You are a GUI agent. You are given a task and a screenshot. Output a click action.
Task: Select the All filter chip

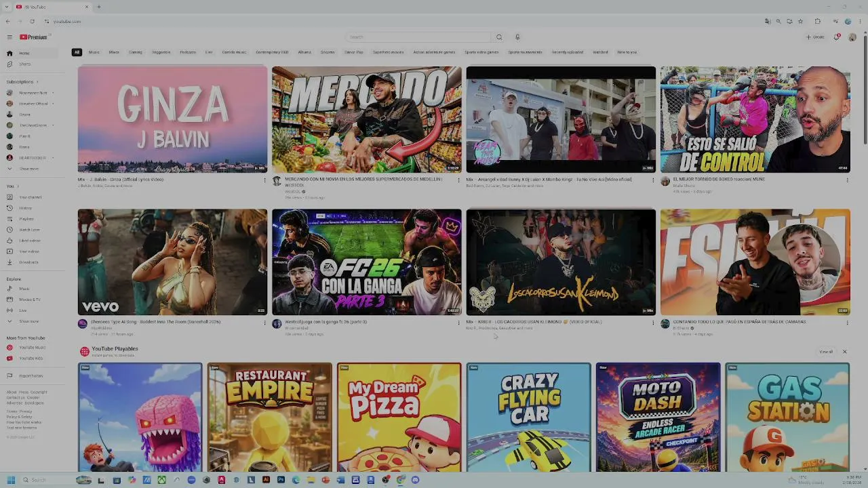pos(77,52)
